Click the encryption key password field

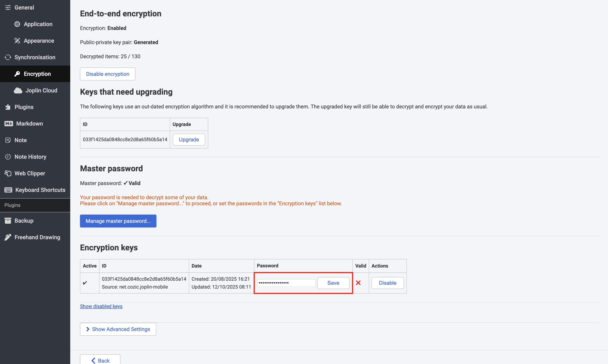point(286,283)
